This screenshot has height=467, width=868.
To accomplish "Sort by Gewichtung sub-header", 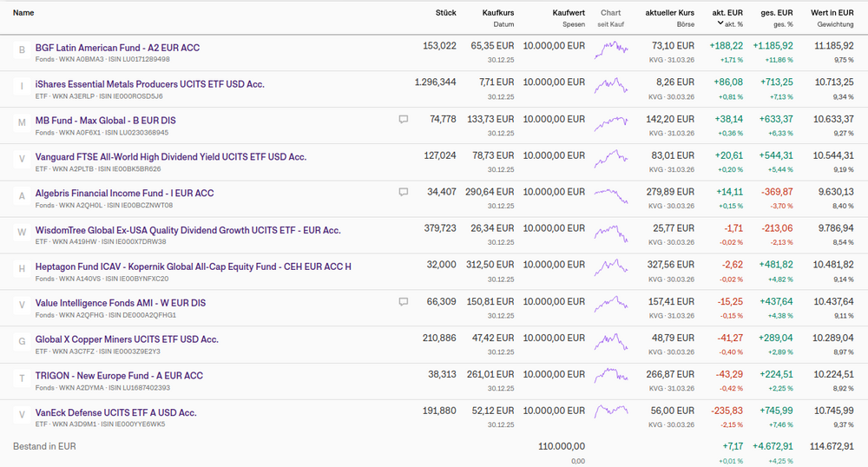I will click(835, 24).
